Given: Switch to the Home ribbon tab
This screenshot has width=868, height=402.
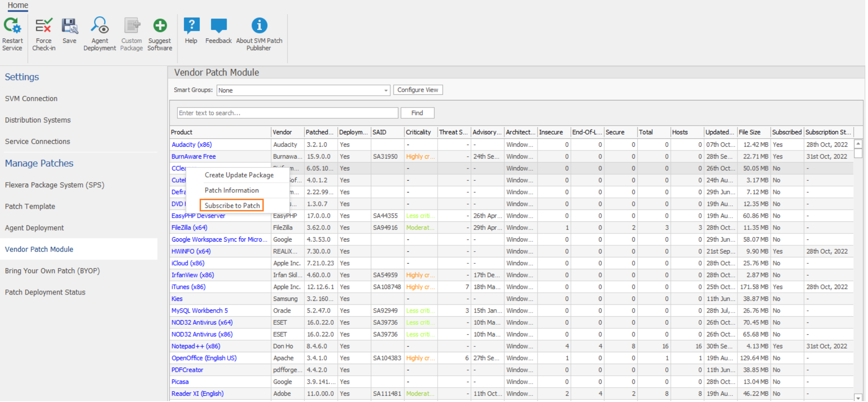Looking at the screenshot, I should (18, 5).
